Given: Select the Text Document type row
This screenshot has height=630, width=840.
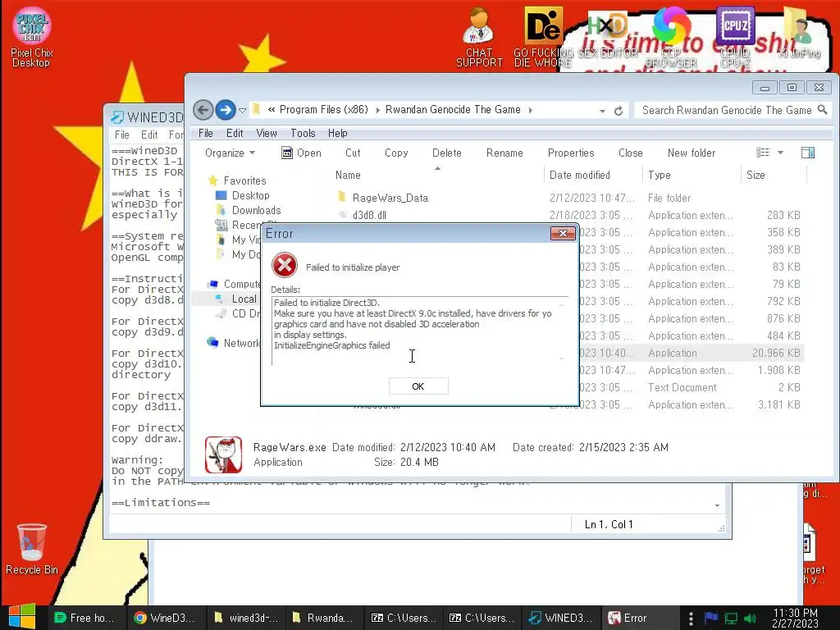Looking at the screenshot, I should pos(682,388).
